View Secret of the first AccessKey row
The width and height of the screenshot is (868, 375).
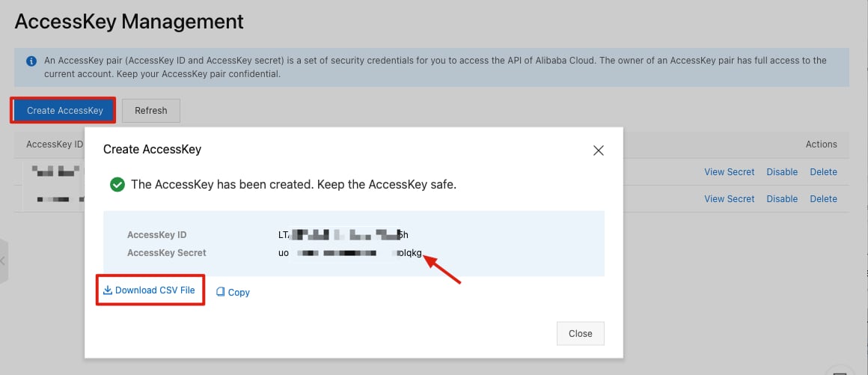click(729, 171)
